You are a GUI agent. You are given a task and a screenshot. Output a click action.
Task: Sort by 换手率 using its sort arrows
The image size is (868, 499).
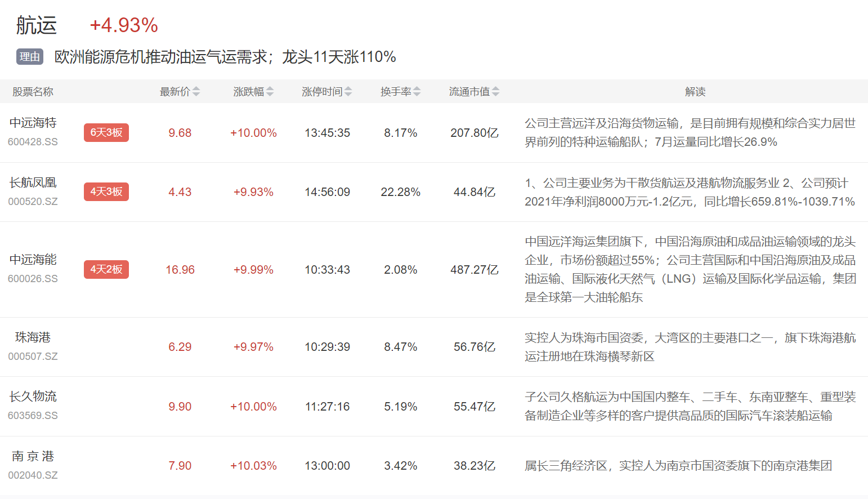click(417, 92)
